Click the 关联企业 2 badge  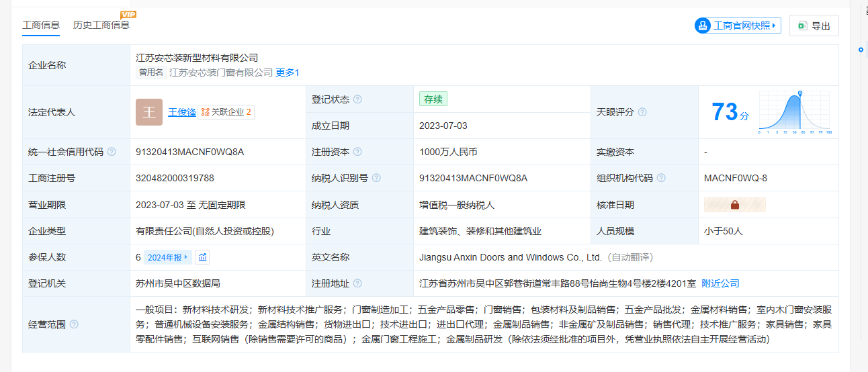point(226,112)
